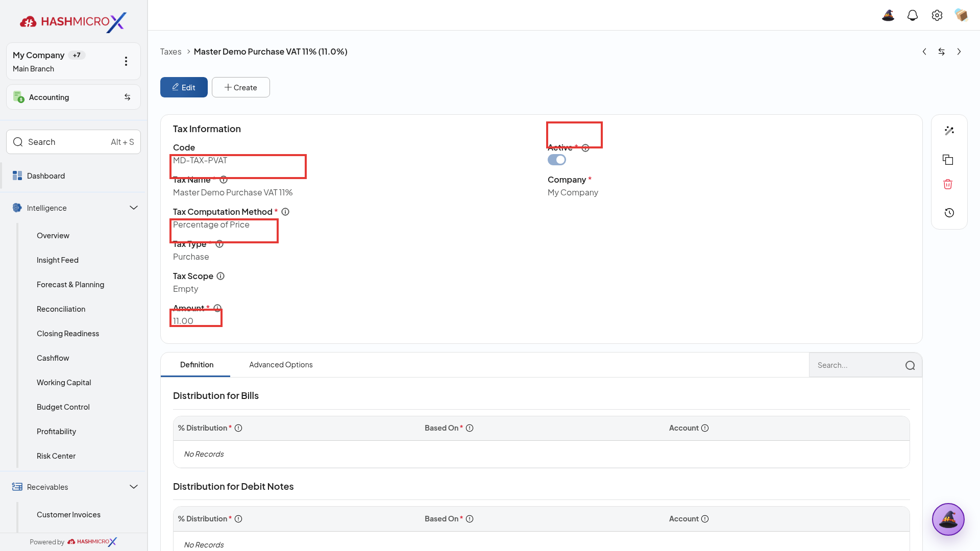Screen dimensions: 980x551
Task: Show info tooltip for Tax Computation Method
Action: coord(285,212)
